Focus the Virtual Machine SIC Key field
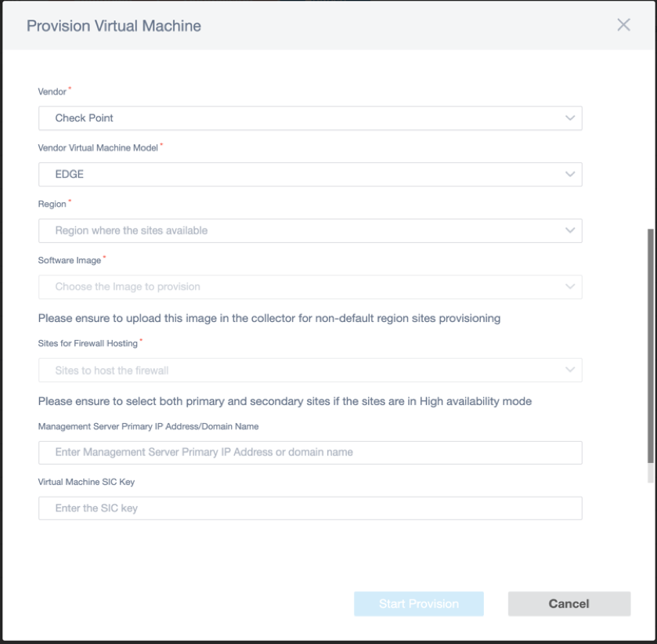The height and width of the screenshot is (644, 657). (x=310, y=508)
